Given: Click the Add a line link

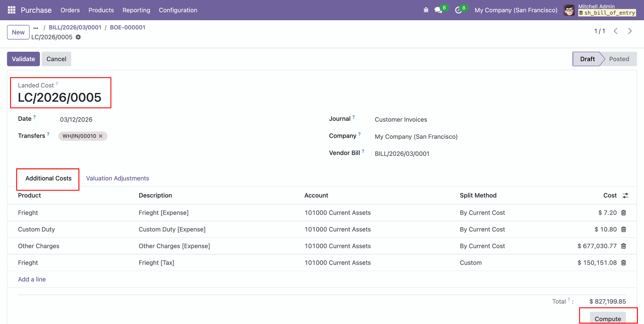Looking at the screenshot, I should click(32, 279).
